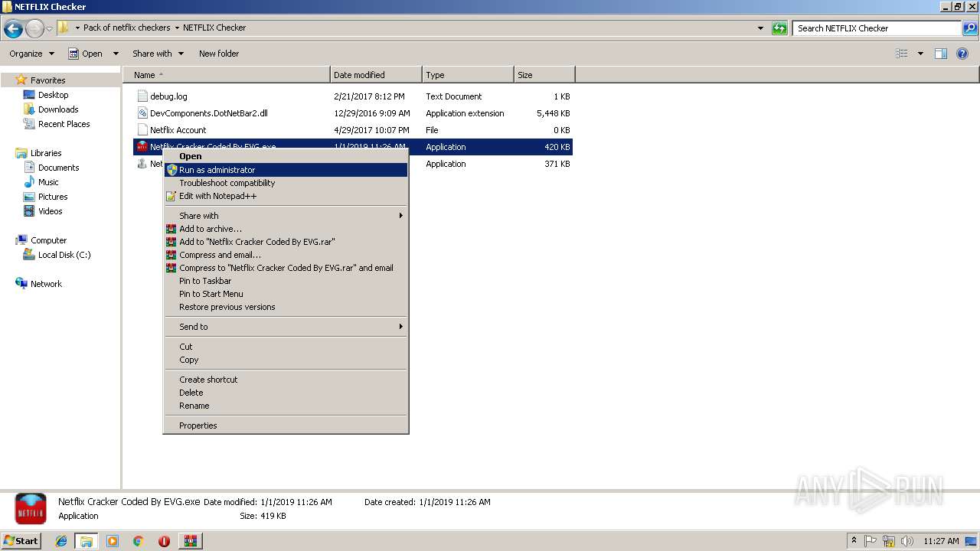Screen dimensions: 980x551
Task: Choose Add to "Netflix Cracker Coded By EVG.rar"
Action: tap(286, 242)
